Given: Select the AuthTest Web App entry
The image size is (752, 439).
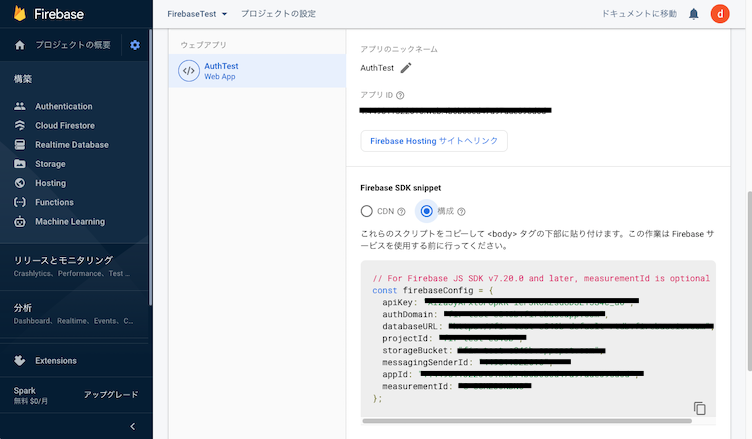Looking at the screenshot, I should (x=257, y=71).
